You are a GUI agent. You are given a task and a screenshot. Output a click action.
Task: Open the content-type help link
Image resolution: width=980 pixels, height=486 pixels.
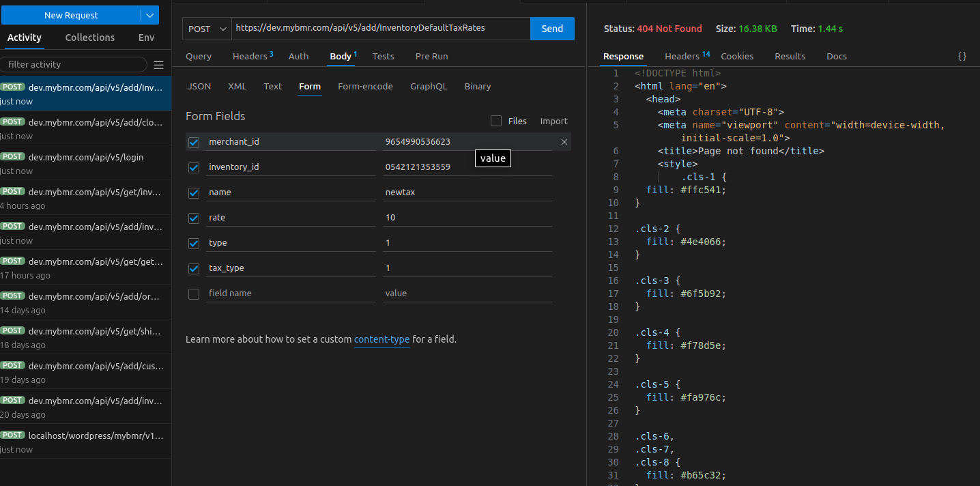381,339
